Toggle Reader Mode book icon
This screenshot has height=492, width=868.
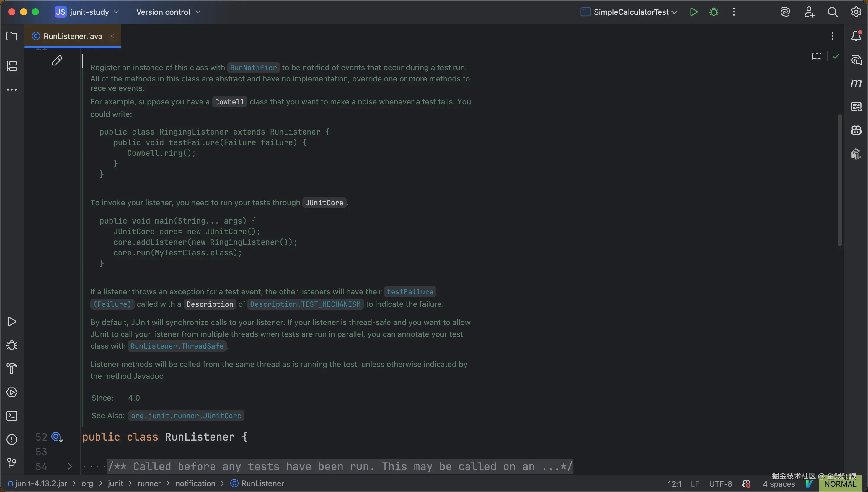pos(817,56)
